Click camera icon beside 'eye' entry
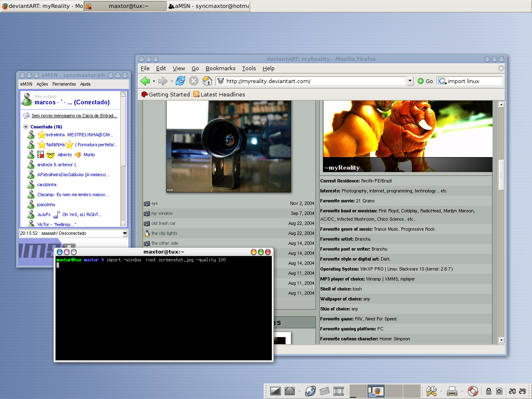 (147, 204)
